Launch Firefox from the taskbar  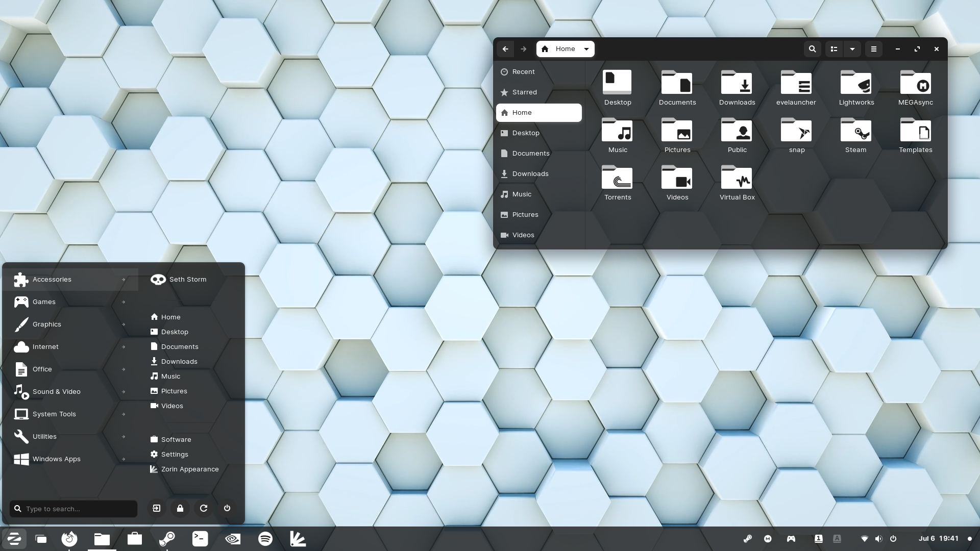click(69, 539)
